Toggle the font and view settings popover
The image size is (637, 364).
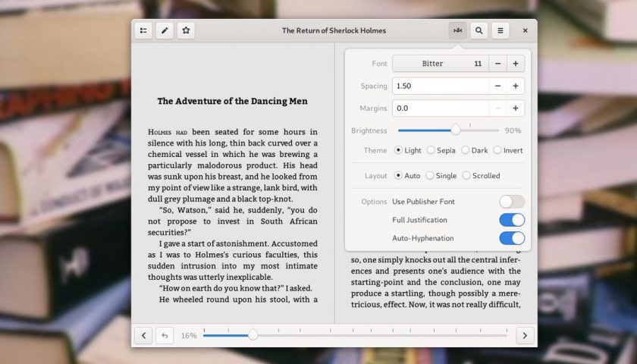(x=457, y=31)
